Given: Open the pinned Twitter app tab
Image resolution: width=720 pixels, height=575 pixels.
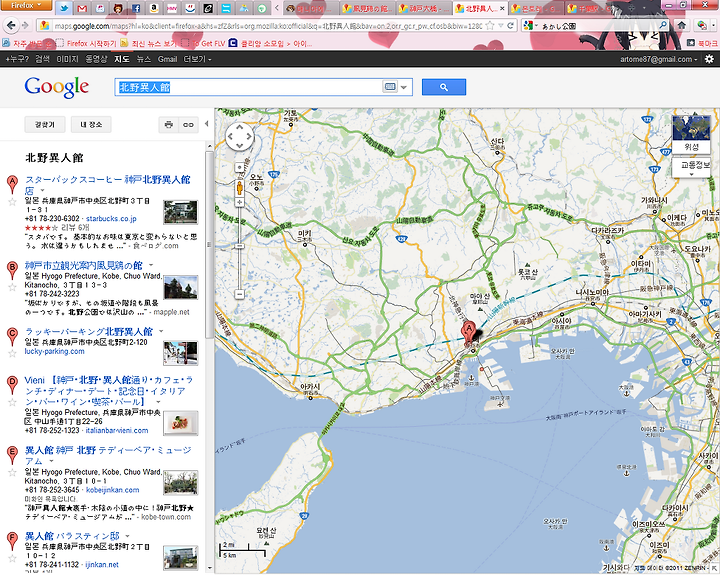Looking at the screenshot, I should pos(63,8).
